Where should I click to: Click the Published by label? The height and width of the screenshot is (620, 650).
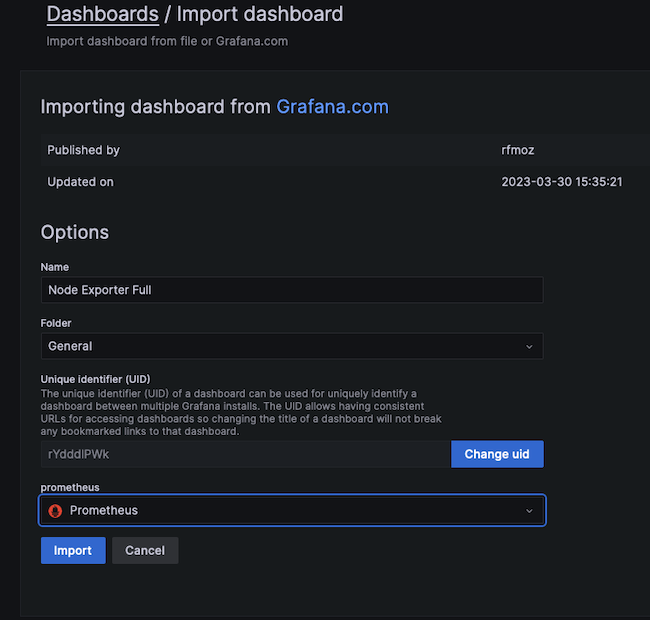(x=84, y=150)
